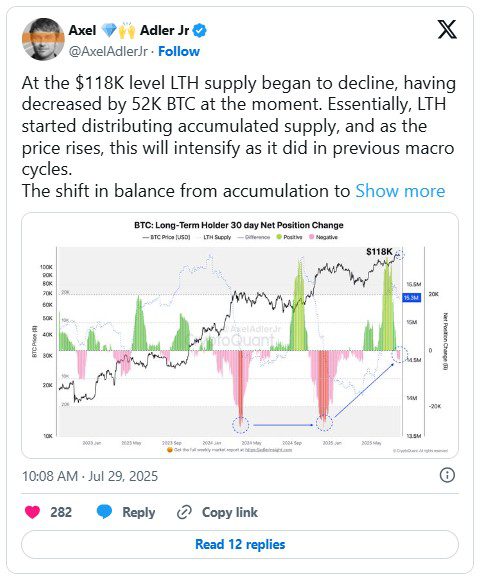Open the tweet info circle icon
486x582 pixels.
coord(447,475)
